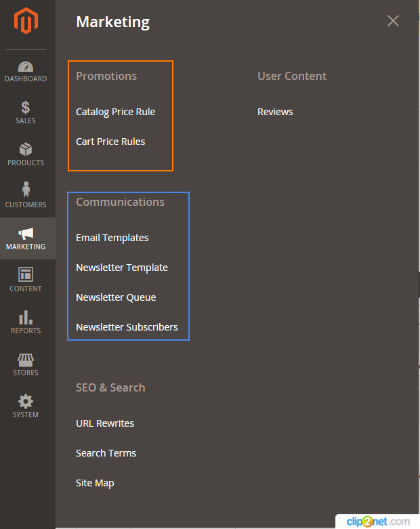Close the Marketing menu panel
Image resolution: width=420 pixels, height=529 pixels.
click(393, 21)
